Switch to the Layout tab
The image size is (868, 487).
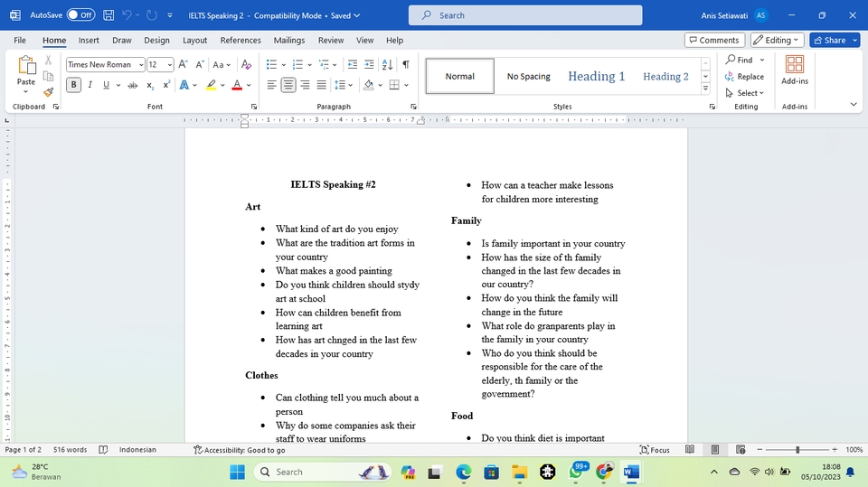point(195,40)
